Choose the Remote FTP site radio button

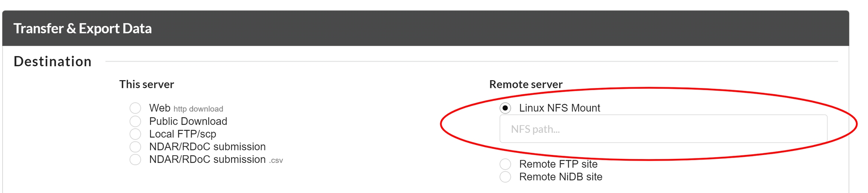pos(505,164)
